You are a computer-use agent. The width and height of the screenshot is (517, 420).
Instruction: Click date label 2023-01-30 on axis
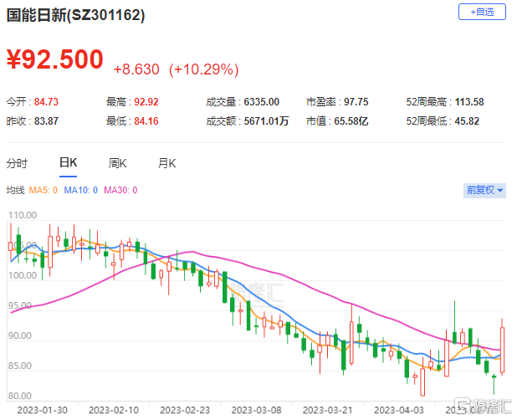pos(42,410)
